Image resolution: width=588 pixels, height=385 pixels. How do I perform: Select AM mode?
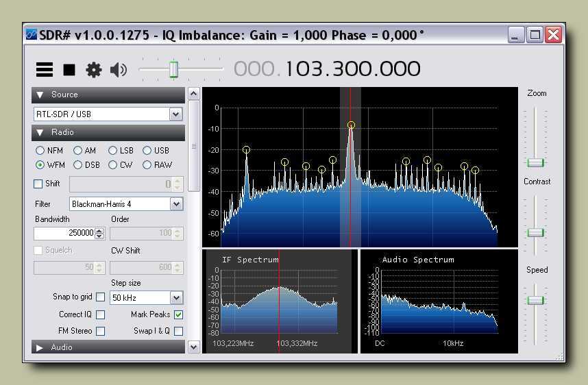(x=77, y=151)
